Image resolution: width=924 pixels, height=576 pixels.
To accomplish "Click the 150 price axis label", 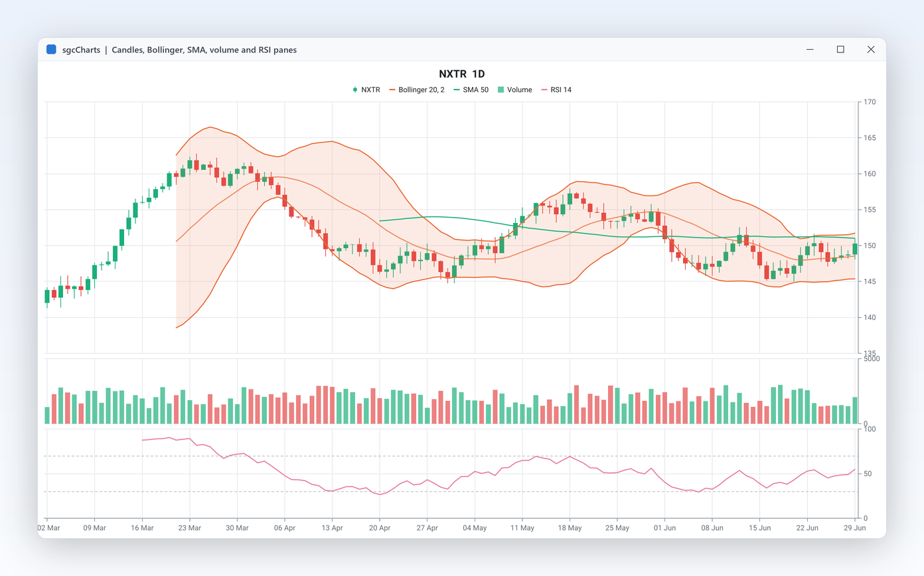I will tap(868, 246).
